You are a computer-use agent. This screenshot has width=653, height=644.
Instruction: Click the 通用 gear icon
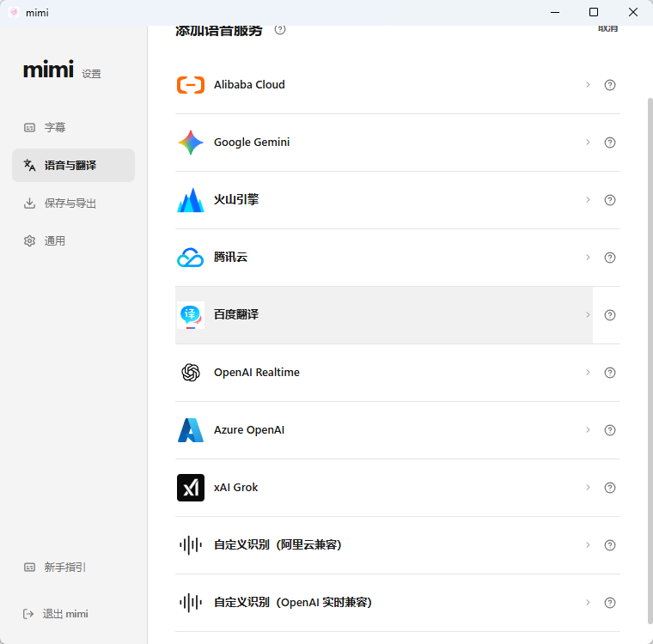point(29,241)
